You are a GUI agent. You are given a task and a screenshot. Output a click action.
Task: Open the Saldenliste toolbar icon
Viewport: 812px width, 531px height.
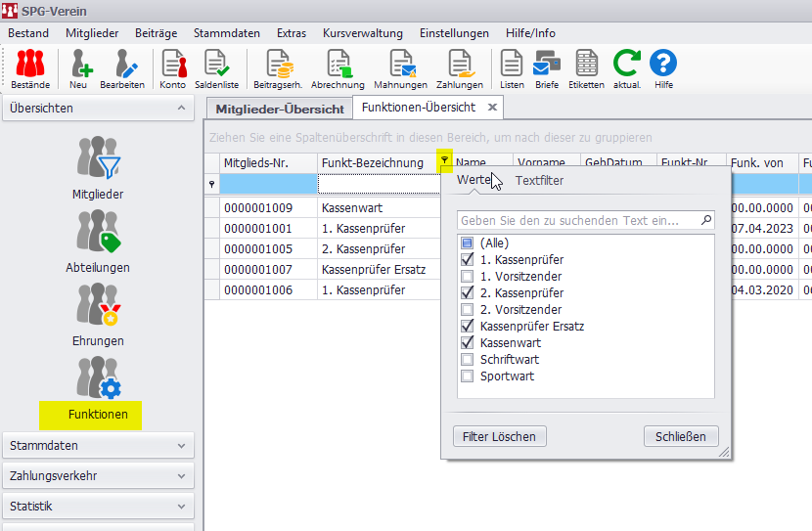pyautogui.click(x=217, y=68)
